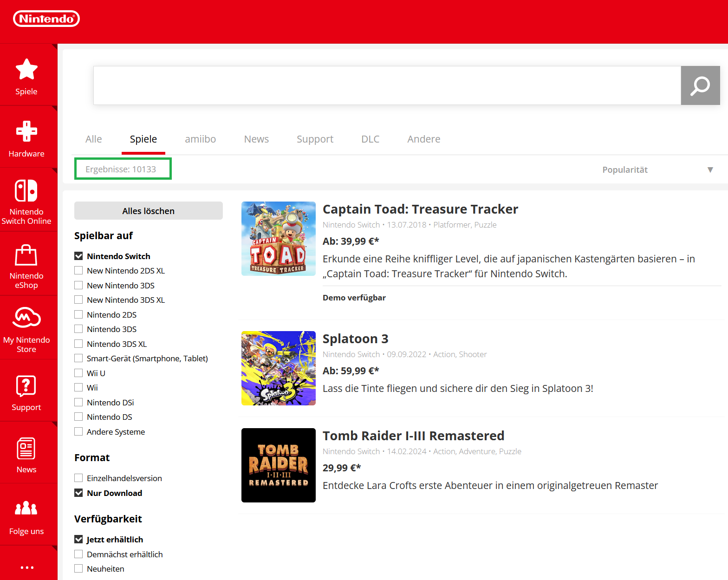Switch to the amiibo tab

[x=200, y=139]
